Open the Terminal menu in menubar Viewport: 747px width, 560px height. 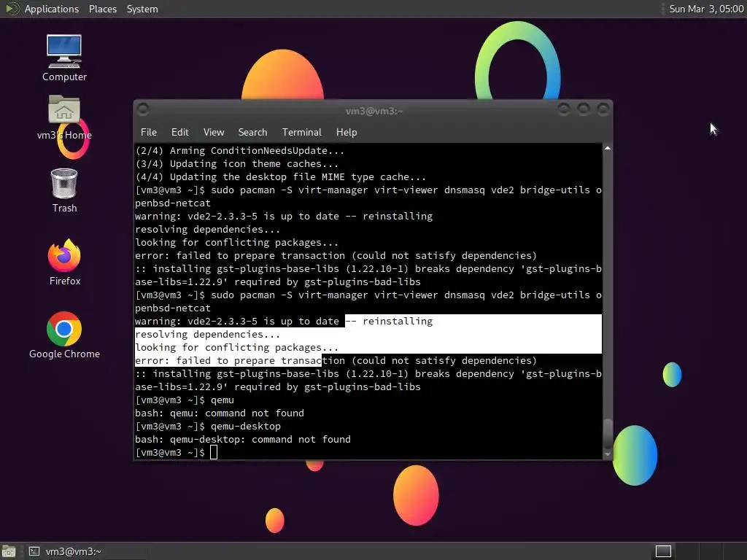(x=301, y=133)
